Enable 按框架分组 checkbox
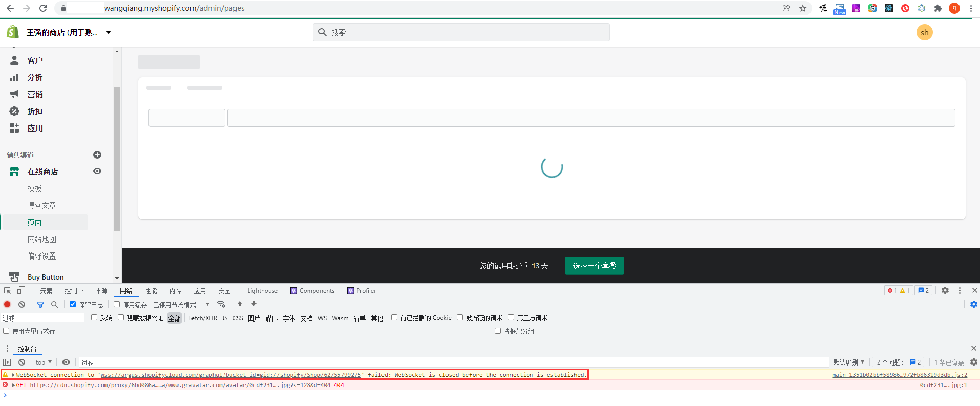 pos(498,331)
